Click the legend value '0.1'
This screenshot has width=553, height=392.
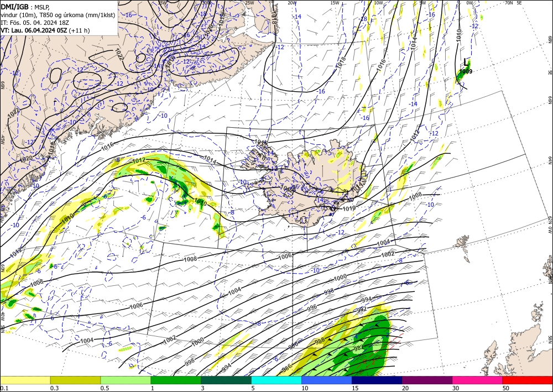[3, 388]
